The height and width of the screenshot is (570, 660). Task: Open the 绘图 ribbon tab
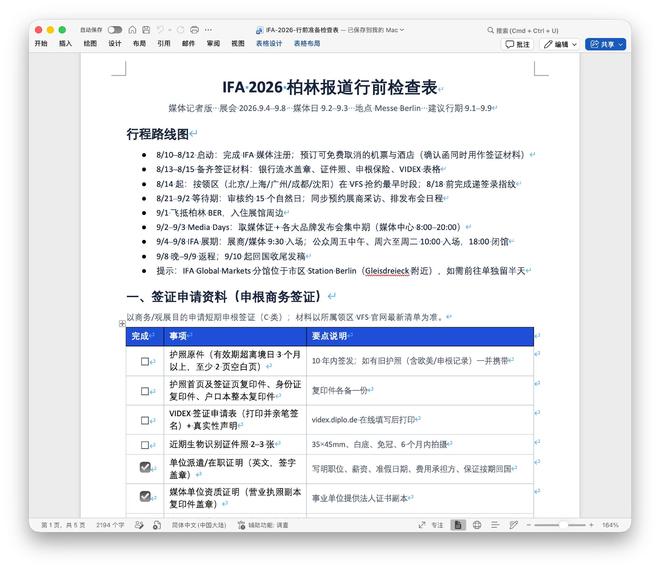pos(90,43)
